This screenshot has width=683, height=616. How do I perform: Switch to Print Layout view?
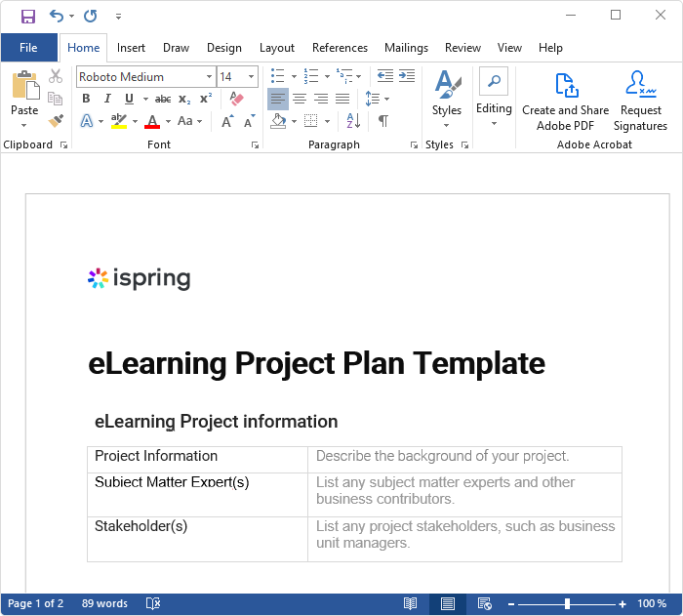pyautogui.click(x=448, y=603)
